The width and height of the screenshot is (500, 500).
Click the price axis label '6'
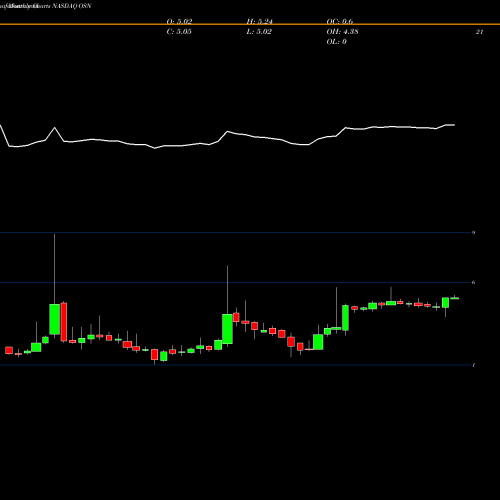pyautogui.click(x=474, y=282)
